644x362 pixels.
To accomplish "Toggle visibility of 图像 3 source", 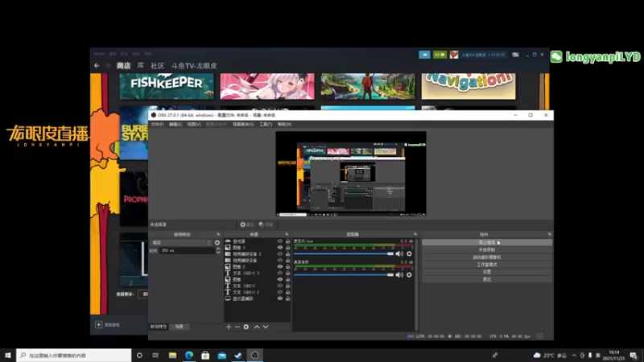I will 280,248.
